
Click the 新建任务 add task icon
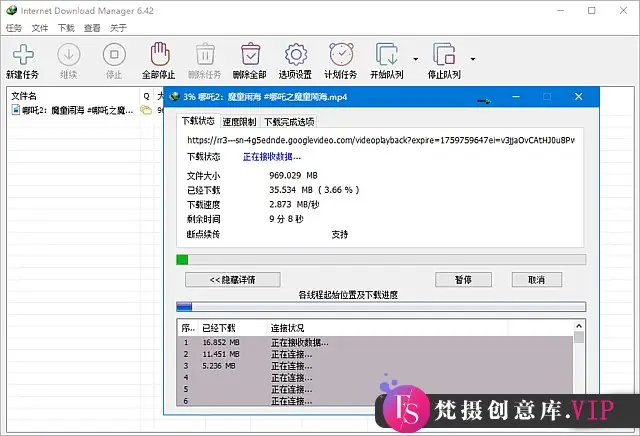click(x=23, y=54)
